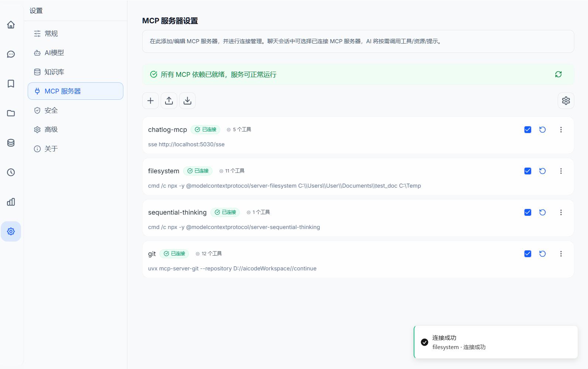Disable the chatlog-mcp server checkbox
Viewport: 588px width, 369px height.
527,130
